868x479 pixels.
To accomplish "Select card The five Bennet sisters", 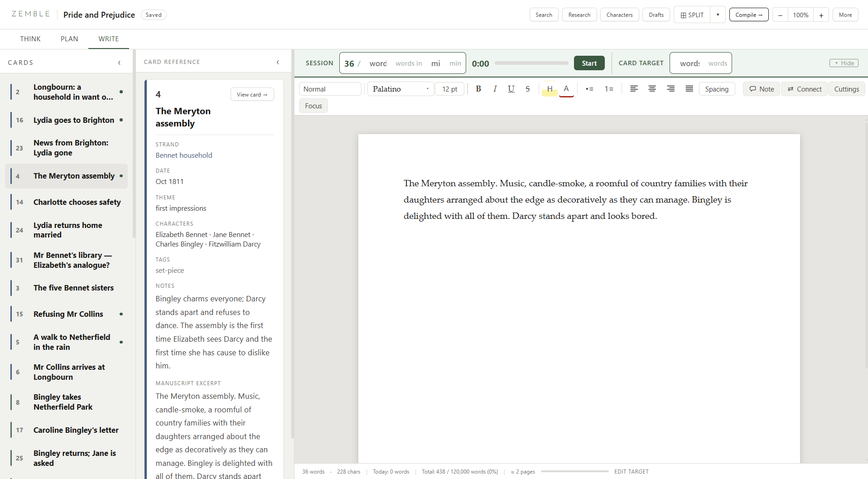I will point(66,288).
